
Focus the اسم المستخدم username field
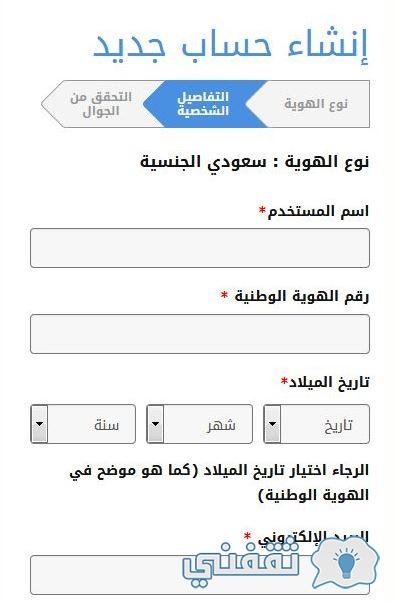(x=200, y=248)
